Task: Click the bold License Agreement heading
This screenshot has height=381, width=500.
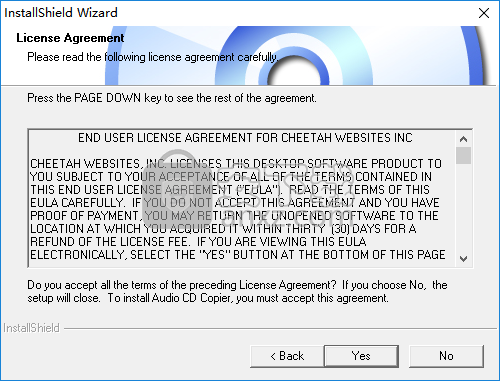Action: pyautogui.click(x=70, y=38)
